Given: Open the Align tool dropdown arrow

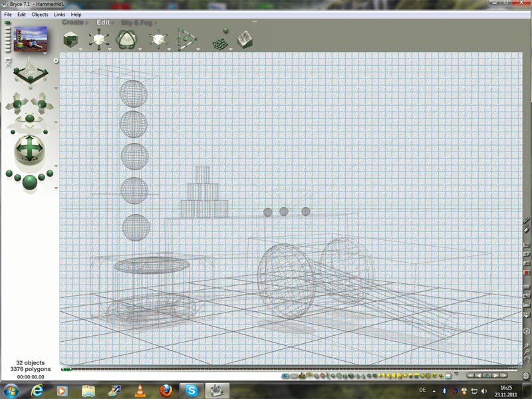Looking at the screenshot, I should [x=198, y=49].
